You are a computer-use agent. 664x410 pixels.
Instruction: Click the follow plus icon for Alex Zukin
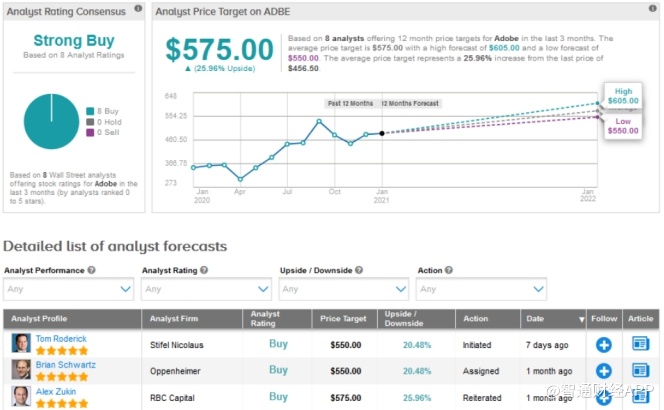point(604,396)
